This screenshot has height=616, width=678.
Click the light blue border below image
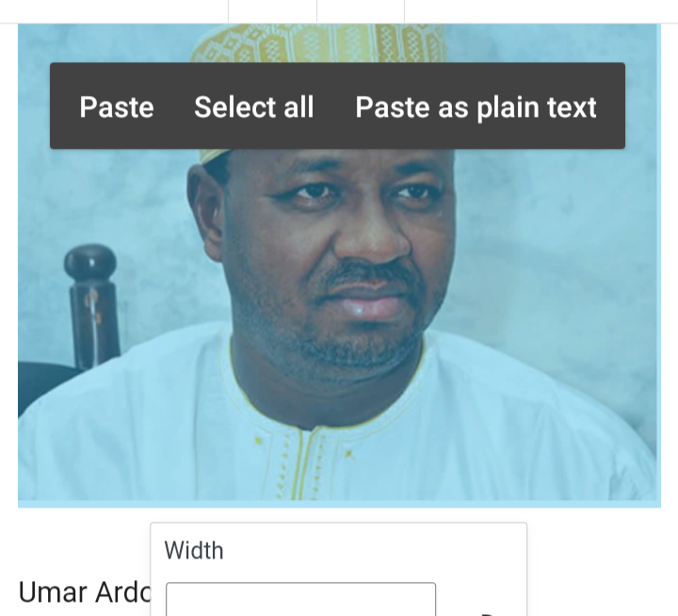tap(339, 504)
